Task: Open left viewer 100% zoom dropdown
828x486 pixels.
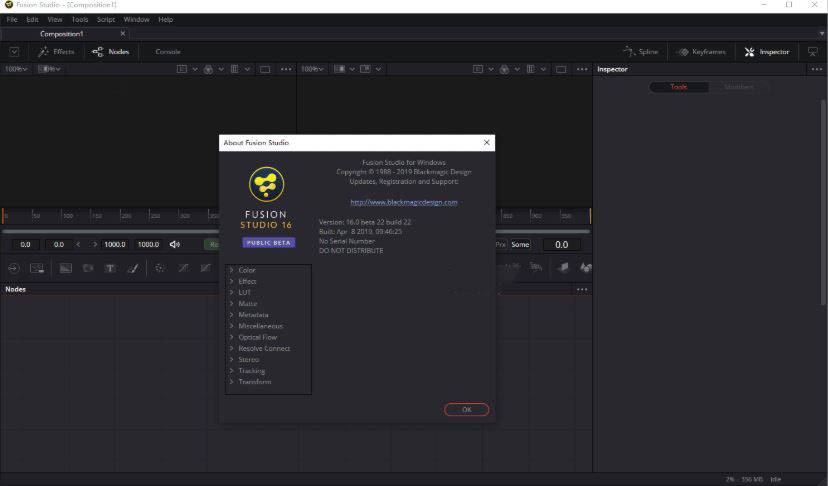Action: pyautogui.click(x=15, y=69)
